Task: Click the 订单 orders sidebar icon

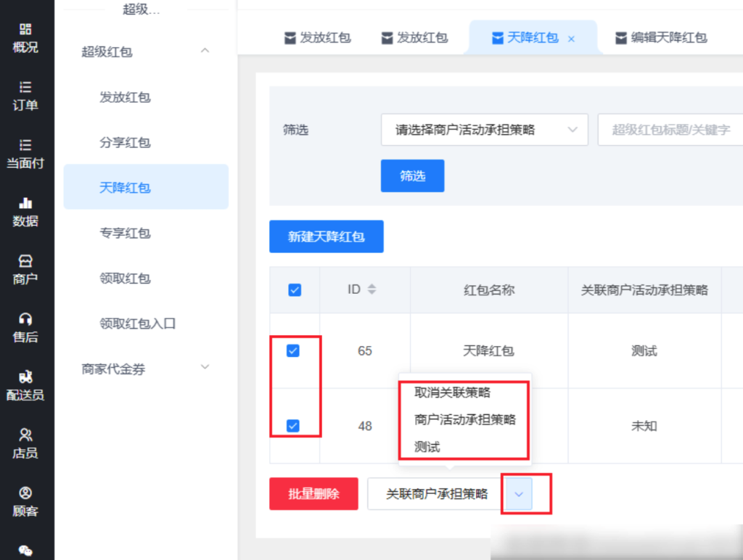Action: (25, 88)
